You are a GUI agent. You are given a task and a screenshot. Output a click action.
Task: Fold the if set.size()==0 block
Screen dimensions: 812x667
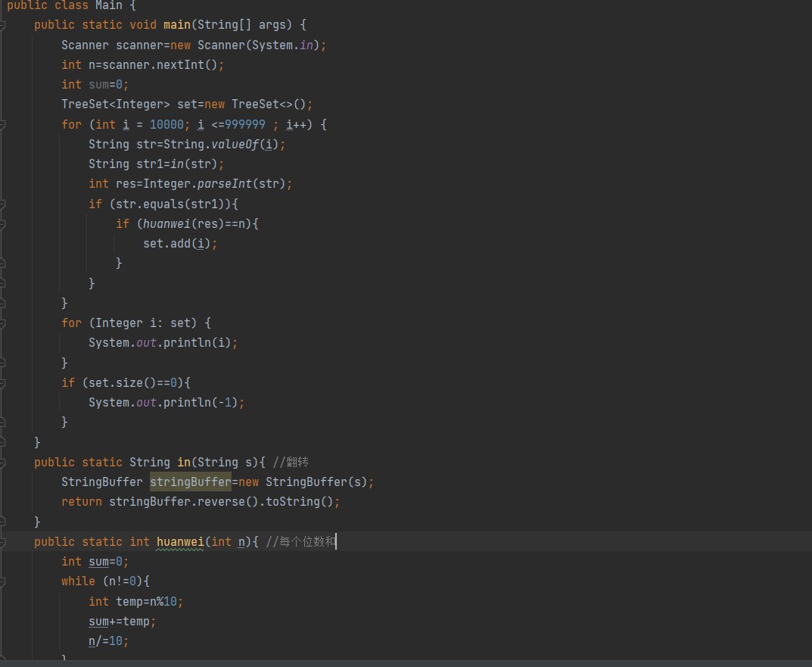click(3, 382)
